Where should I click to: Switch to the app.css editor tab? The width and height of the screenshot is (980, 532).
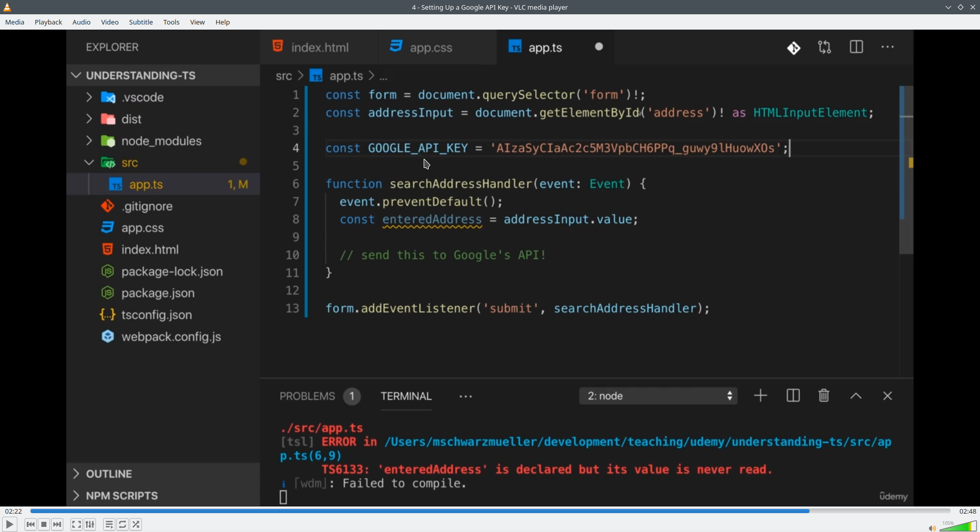pyautogui.click(x=437, y=47)
